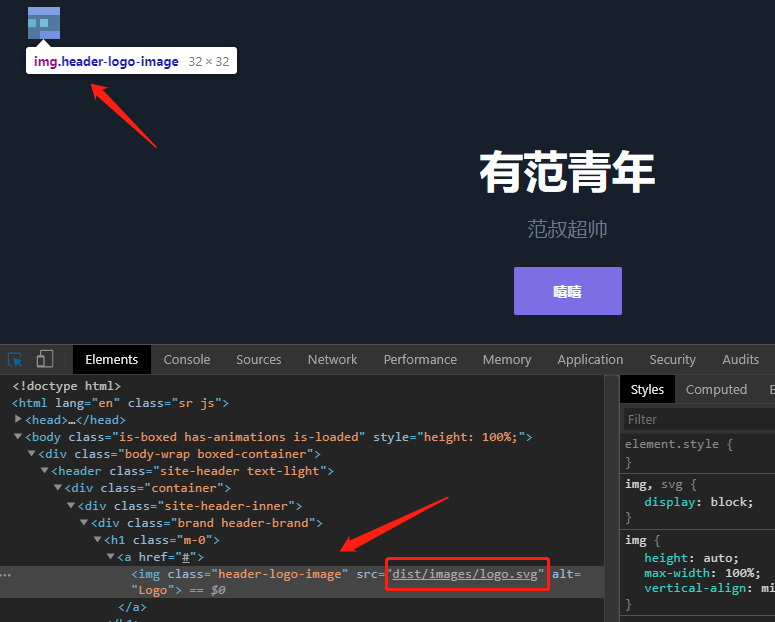Collapse the site-header header node
Screen dimensions: 775x622
[44, 470]
